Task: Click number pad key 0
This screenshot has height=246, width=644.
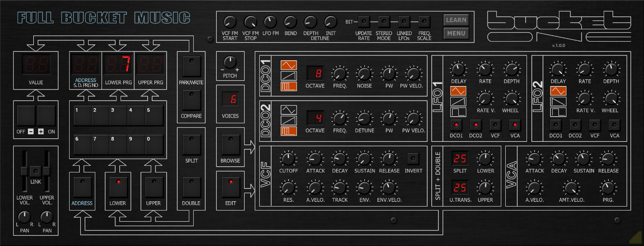Action: pos(154,144)
